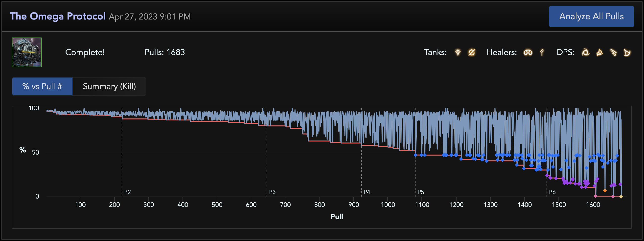Image resolution: width=644 pixels, height=241 pixels.
Task: Select the first pink diamond at 0% just past pull 1600
Action: [596, 196]
